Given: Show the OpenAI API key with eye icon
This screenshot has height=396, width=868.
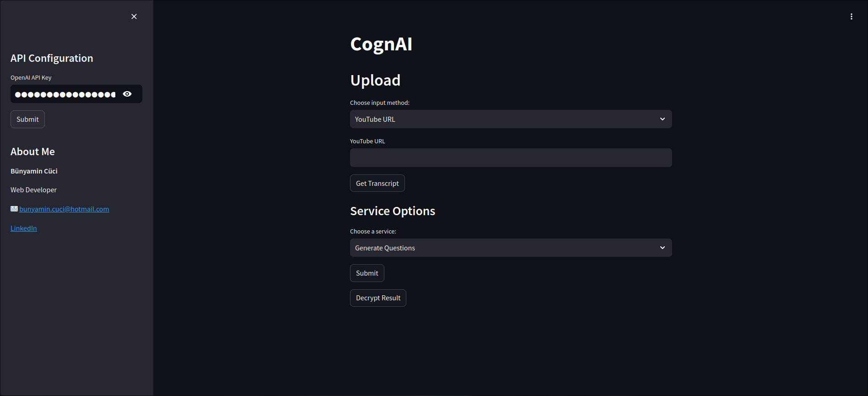Looking at the screenshot, I should (127, 94).
